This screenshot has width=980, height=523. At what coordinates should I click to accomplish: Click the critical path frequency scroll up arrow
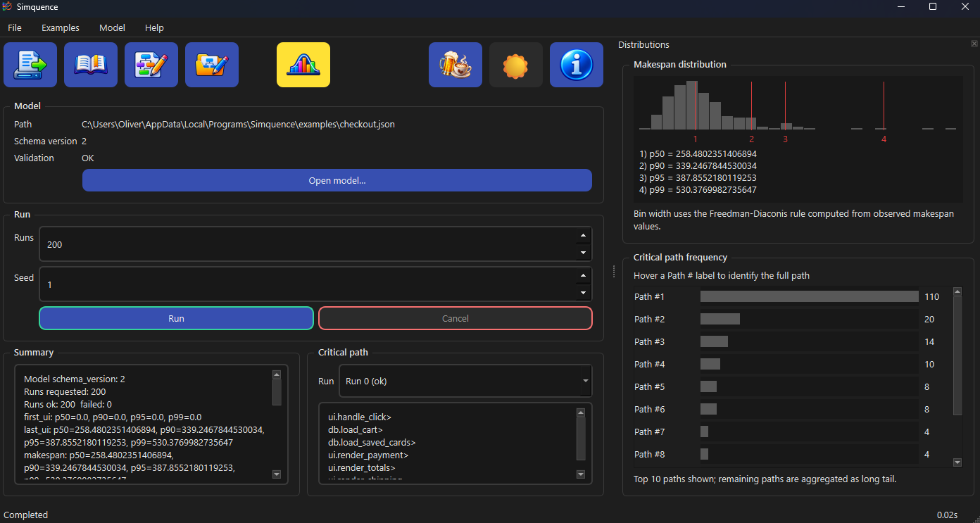click(x=957, y=291)
